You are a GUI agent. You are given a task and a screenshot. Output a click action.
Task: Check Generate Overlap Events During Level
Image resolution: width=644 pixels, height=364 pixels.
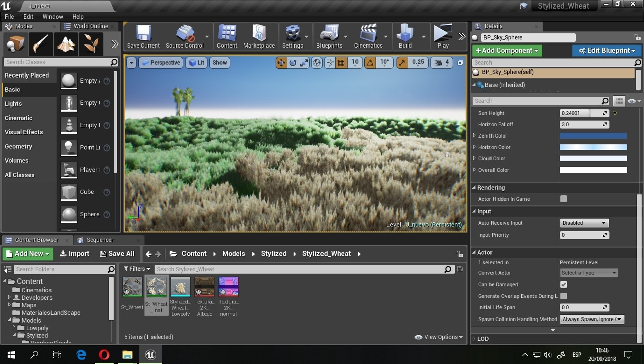(563, 296)
